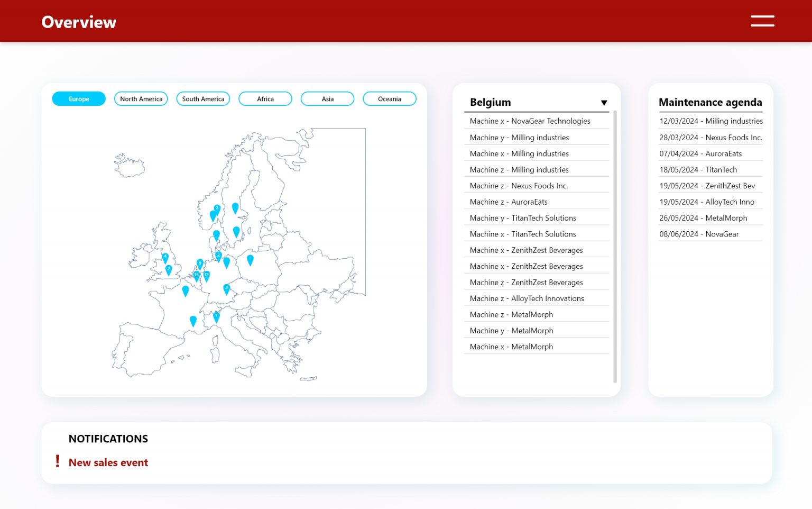
Task: Select the map pin numbered 3
Action: (226, 289)
